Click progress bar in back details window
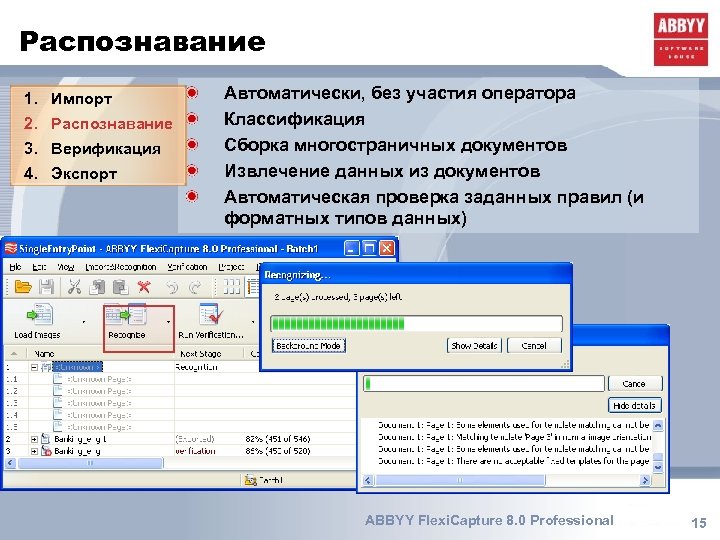 [x=484, y=383]
